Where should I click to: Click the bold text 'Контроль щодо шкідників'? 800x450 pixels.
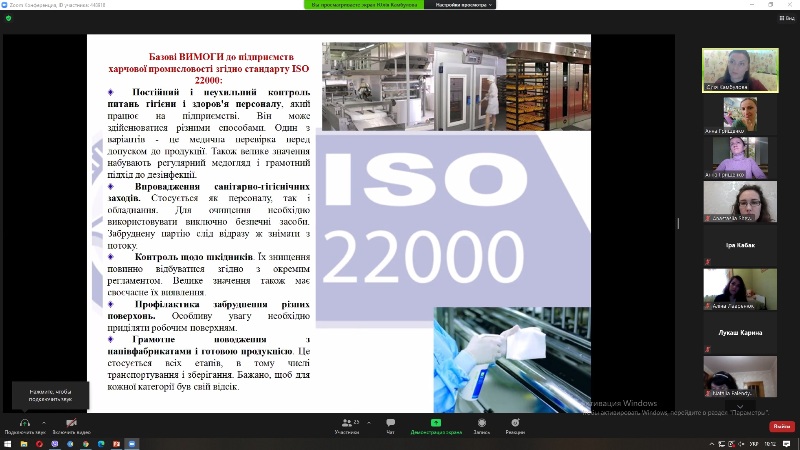pos(194,257)
